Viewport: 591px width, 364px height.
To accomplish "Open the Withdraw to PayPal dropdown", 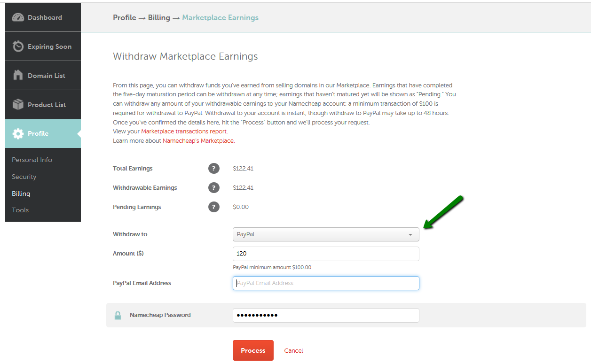I will (x=326, y=234).
